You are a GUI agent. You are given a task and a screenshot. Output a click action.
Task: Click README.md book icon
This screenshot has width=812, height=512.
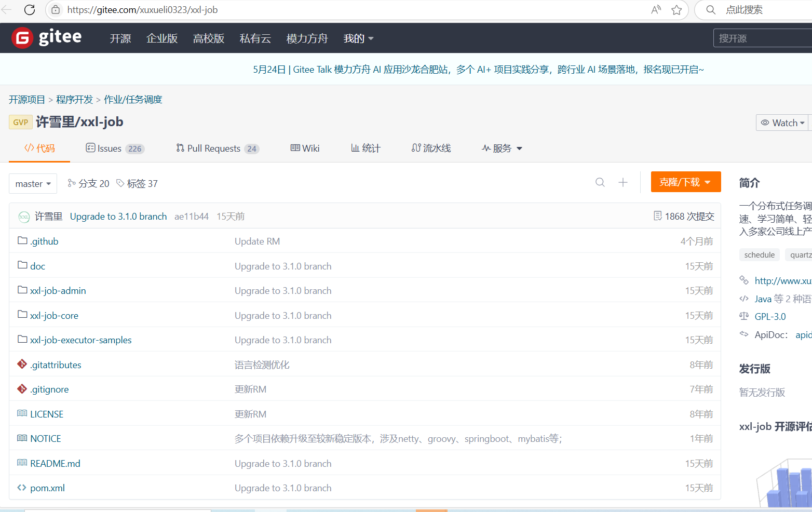pyautogui.click(x=22, y=463)
